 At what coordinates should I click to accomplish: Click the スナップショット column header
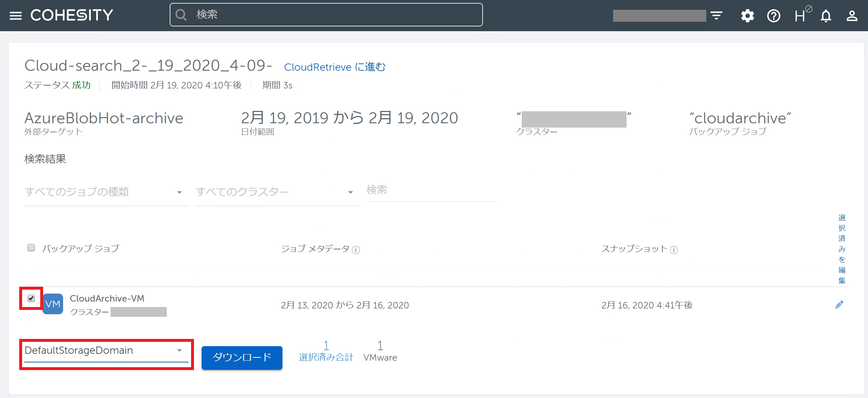click(634, 249)
